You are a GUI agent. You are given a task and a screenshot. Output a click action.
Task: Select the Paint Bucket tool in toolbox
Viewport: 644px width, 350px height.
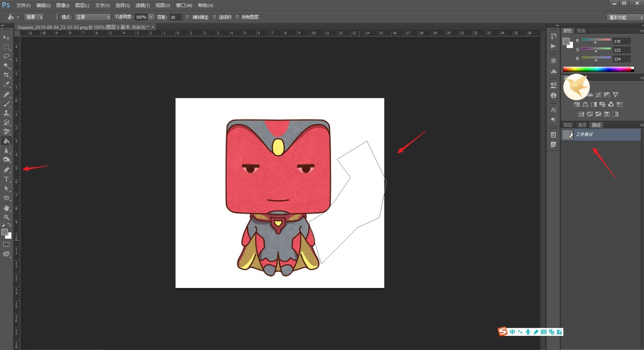tap(6, 141)
